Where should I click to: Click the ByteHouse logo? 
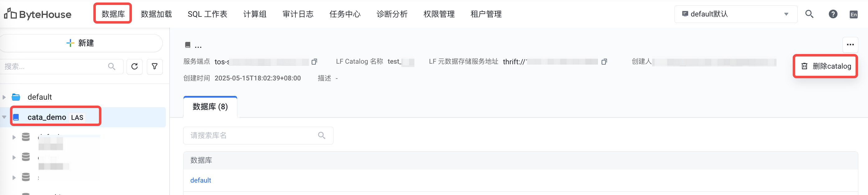(38, 14)
